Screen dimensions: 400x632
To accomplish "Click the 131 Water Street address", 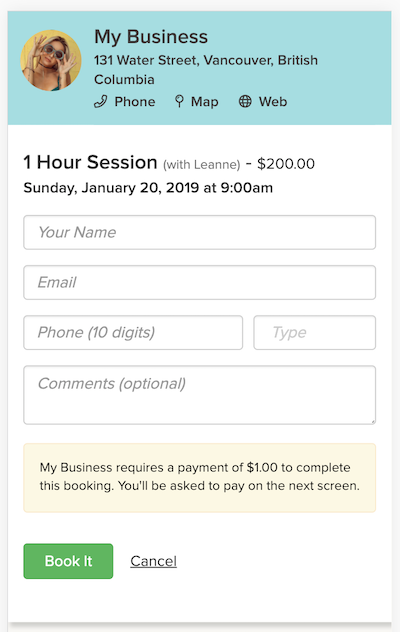I will pyautogui.click(x=206, y=70).
